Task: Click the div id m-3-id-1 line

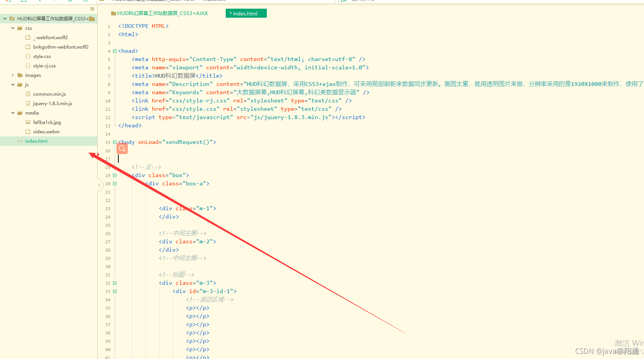Action: coord(204,291)
